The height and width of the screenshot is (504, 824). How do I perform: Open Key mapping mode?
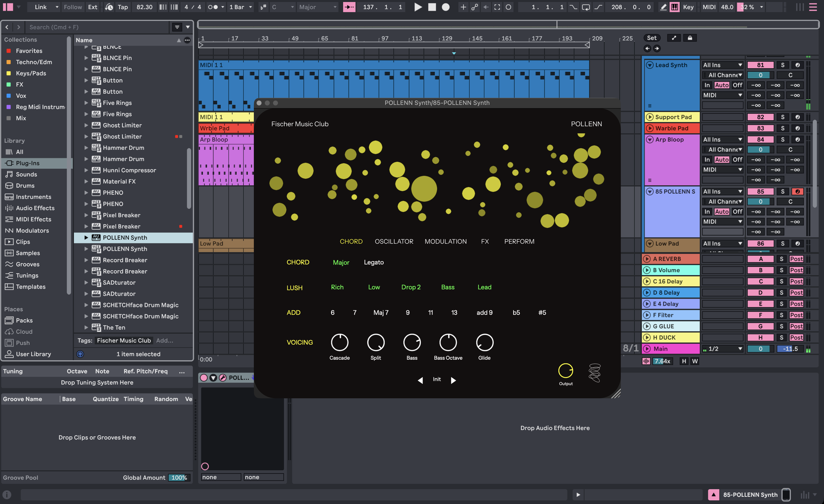(x=688, y=7)
